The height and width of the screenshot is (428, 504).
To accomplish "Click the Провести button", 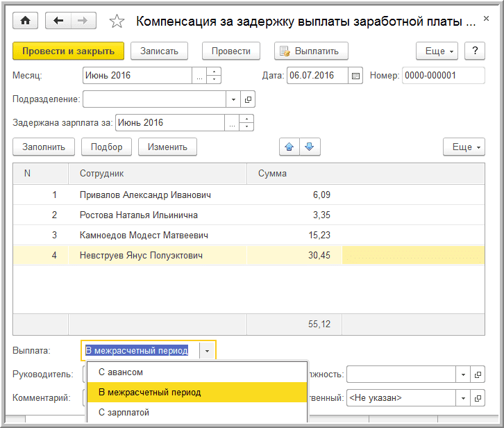I will coord(230,51).
